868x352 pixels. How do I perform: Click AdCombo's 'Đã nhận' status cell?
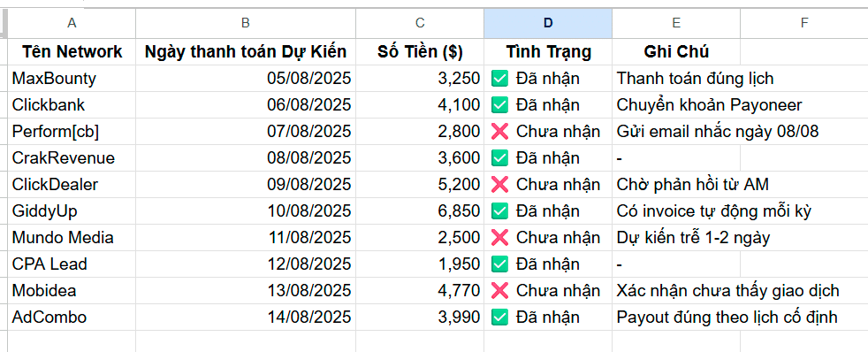pyautogui.click(x=548, y=318)
